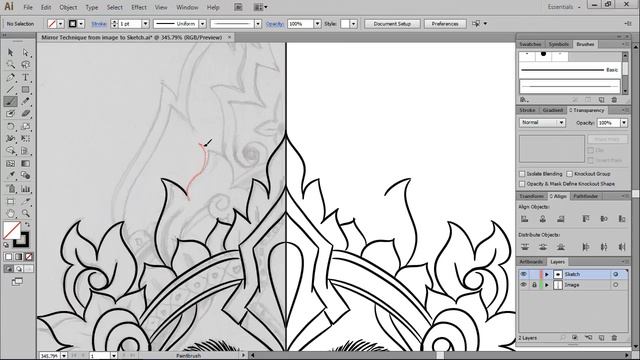
Task: Open the zoom level dropdown at bottom
Action: click(64, 356)
